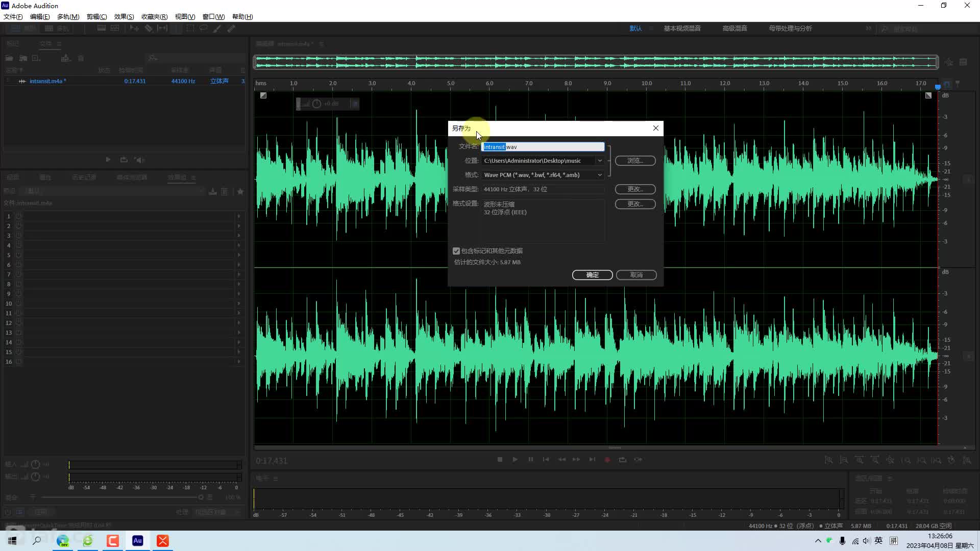
Task: Toggle the Waveform editor view button
Action: pyautogui.click(x=23, y=29)
